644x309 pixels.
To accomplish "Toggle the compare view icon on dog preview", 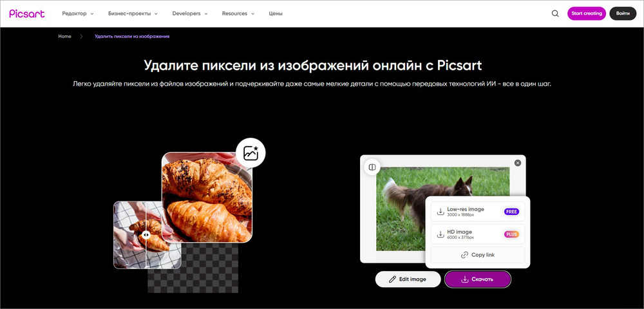I will tap(372, 167).
